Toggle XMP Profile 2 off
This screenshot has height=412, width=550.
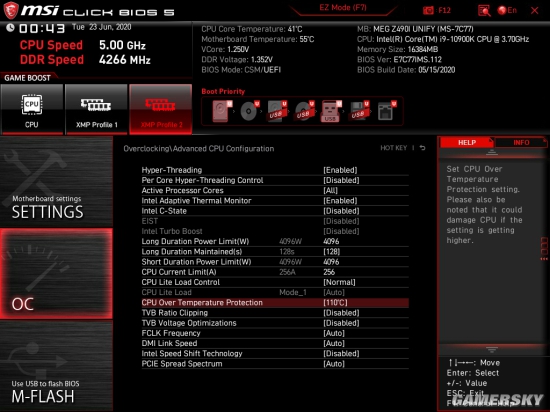click(x=161, y=109)
